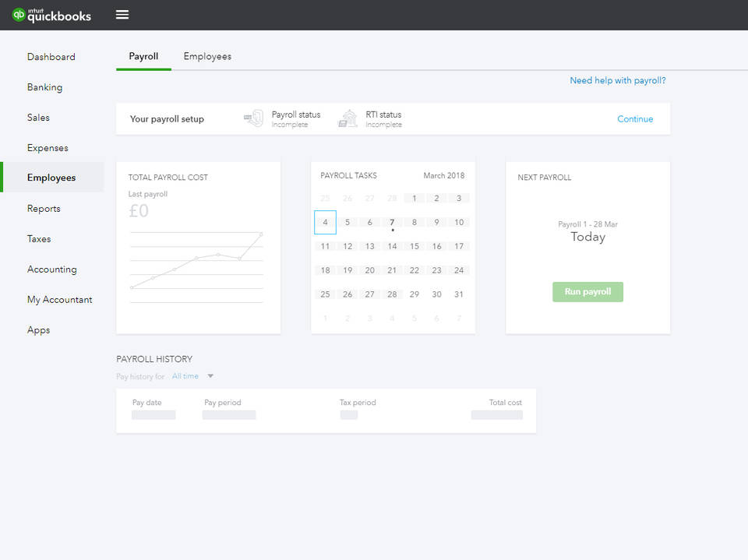Viewport: 748px width, 560px height.
Task: Click the Total Payroll Cost chart
Action: pyautogui.click(x=198, y=265)
